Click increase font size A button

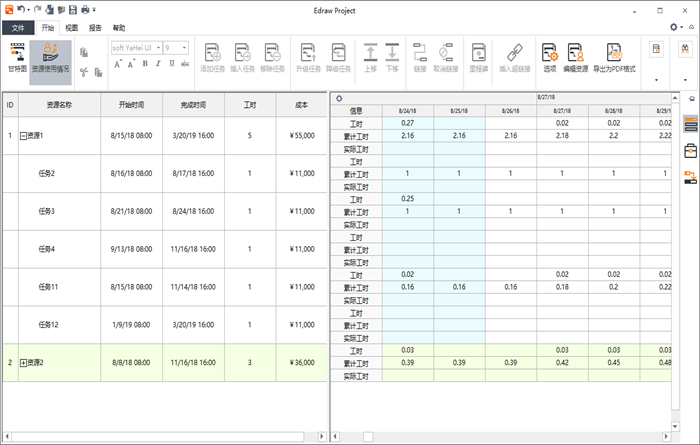[x=117, y=64]
